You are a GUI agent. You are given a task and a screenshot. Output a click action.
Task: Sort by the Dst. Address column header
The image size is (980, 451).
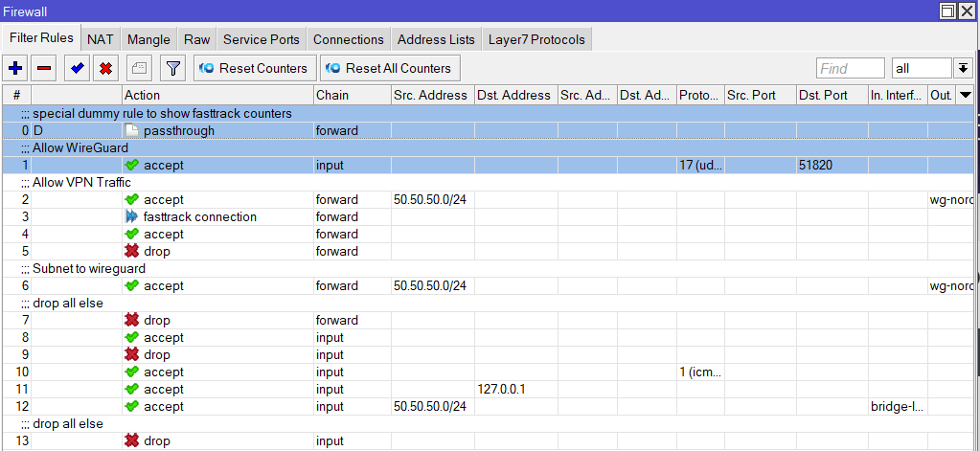coord(516,95)
